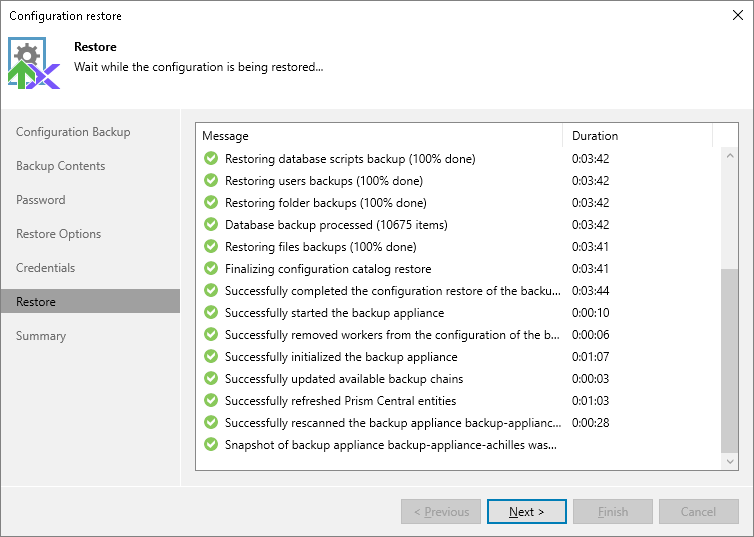Click green check beside Restoring users backups
The height and width of the screenshot is (537, 754).
[x=211, y=181]
